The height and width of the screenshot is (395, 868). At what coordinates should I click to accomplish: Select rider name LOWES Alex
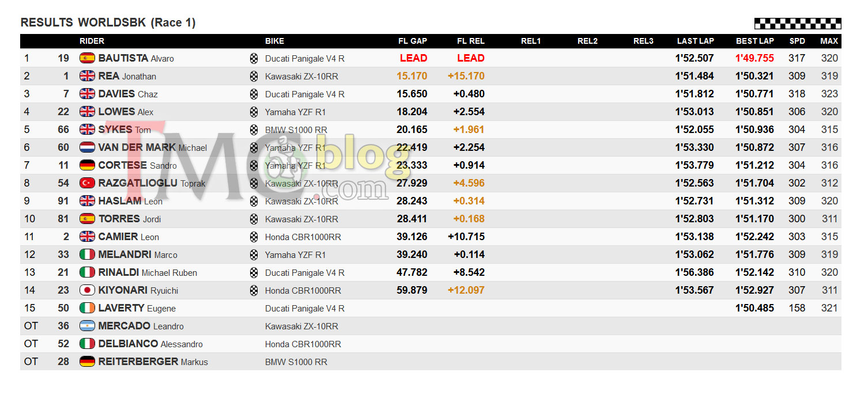[126, 112]
